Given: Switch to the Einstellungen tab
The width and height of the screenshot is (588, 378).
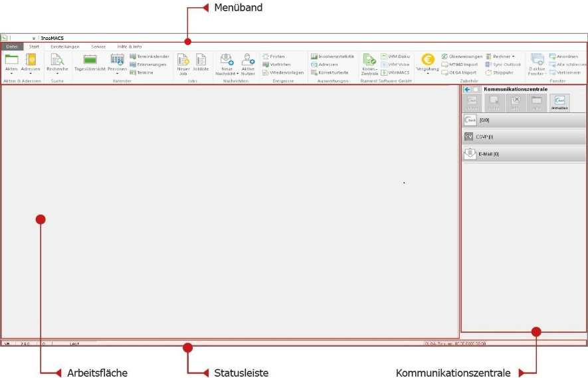Looking at the screenshot, I should point(65,47).
